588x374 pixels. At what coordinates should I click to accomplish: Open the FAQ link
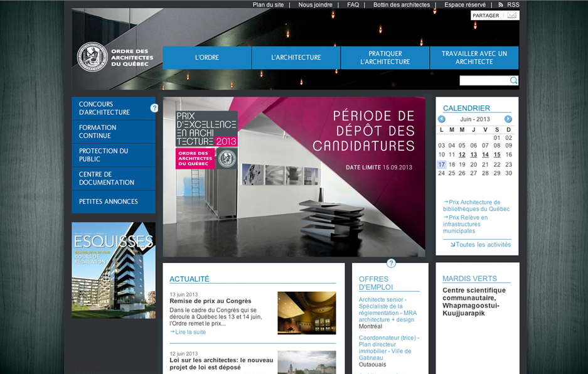point(353,5)
